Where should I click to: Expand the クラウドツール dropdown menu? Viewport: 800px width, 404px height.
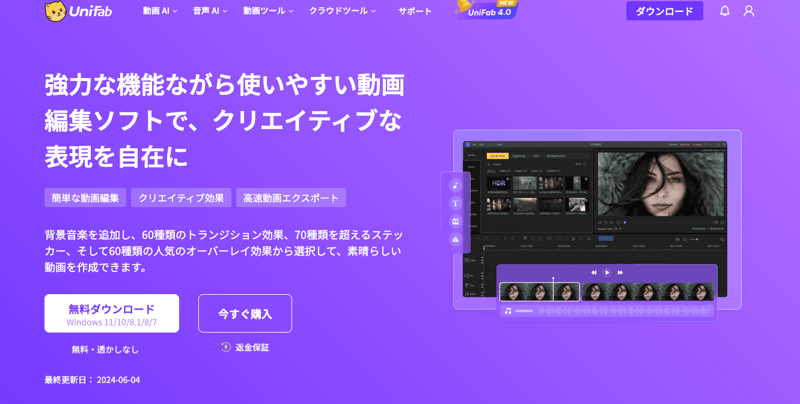(342, 11)
